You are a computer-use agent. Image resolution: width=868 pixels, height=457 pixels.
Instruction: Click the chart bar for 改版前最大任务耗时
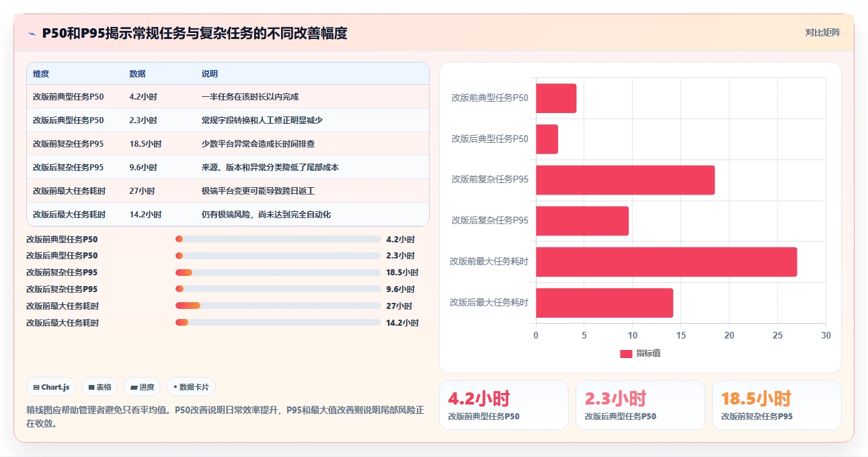point(666,262)
